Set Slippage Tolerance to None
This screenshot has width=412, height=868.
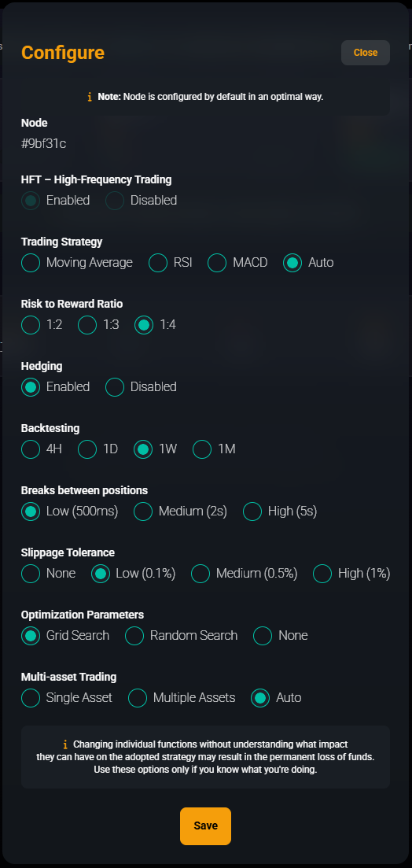coord(31,574)
